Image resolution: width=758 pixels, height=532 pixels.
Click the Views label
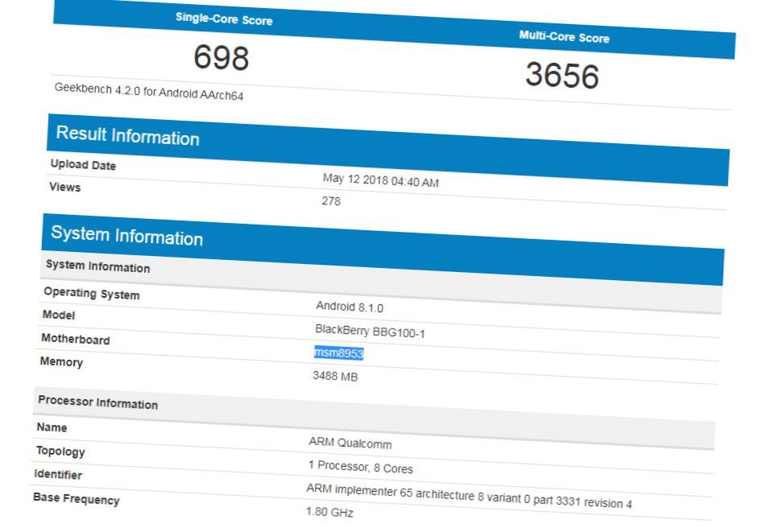click(x=64, y=187)
